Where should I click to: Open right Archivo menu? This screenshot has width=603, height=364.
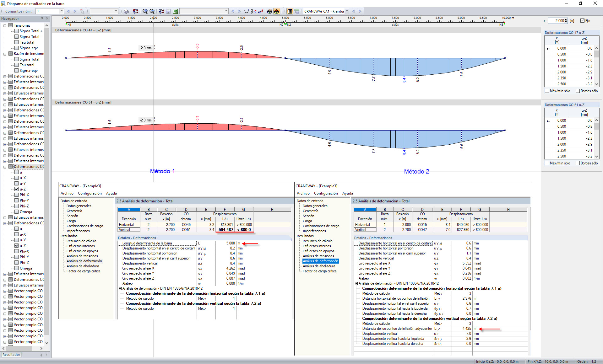(303, 193)
